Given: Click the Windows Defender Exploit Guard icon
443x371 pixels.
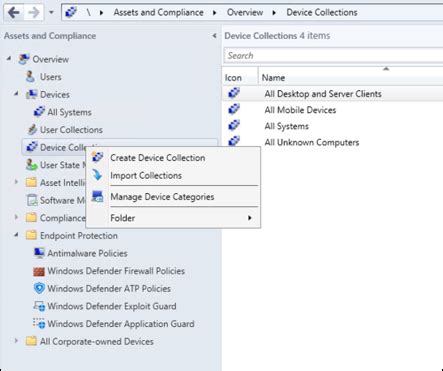Looking at the screenshot, I should [39, 306].
